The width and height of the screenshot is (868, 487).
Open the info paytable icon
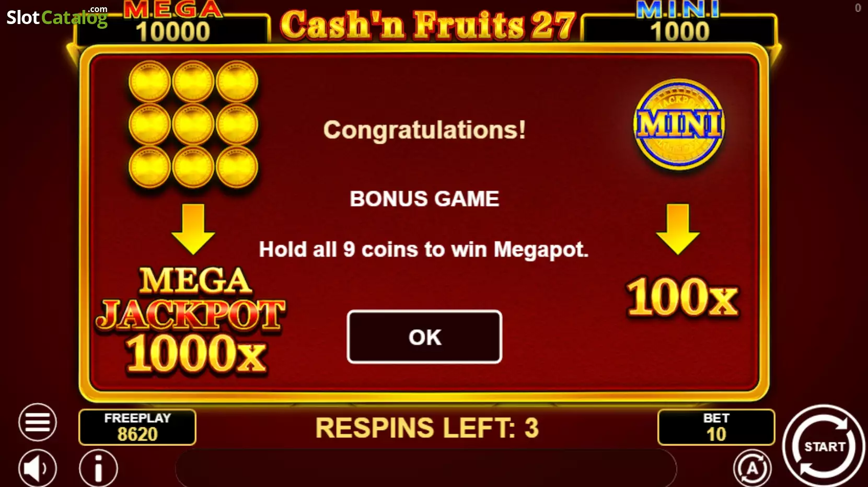98,468
